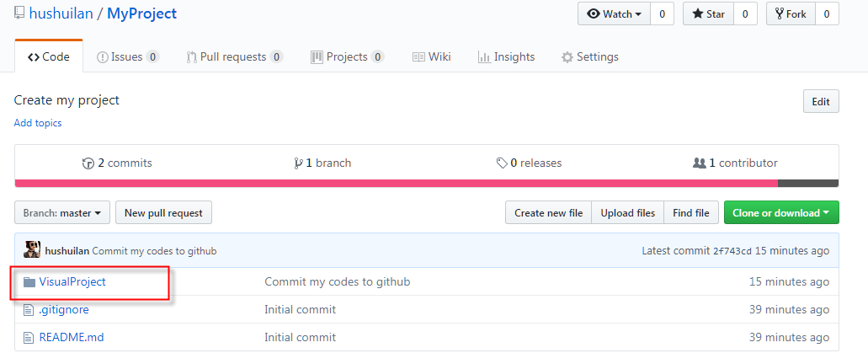Click the README.md file icon

29,338
